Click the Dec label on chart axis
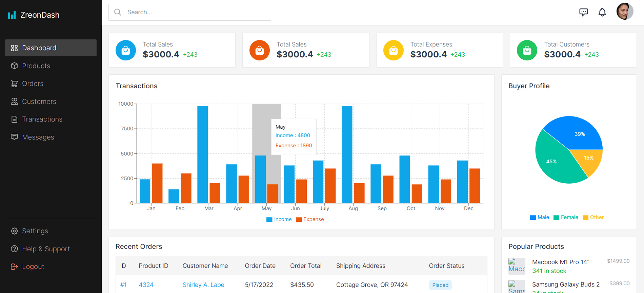 tap(468, 208)
